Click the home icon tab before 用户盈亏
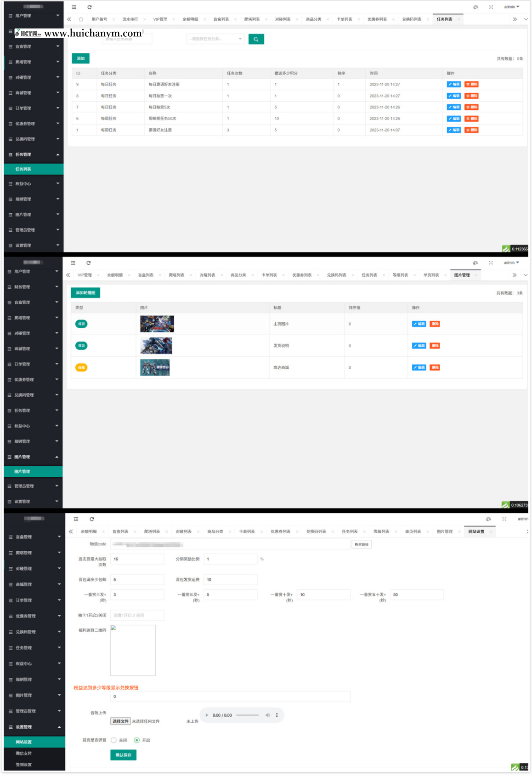 pos(81,19)
